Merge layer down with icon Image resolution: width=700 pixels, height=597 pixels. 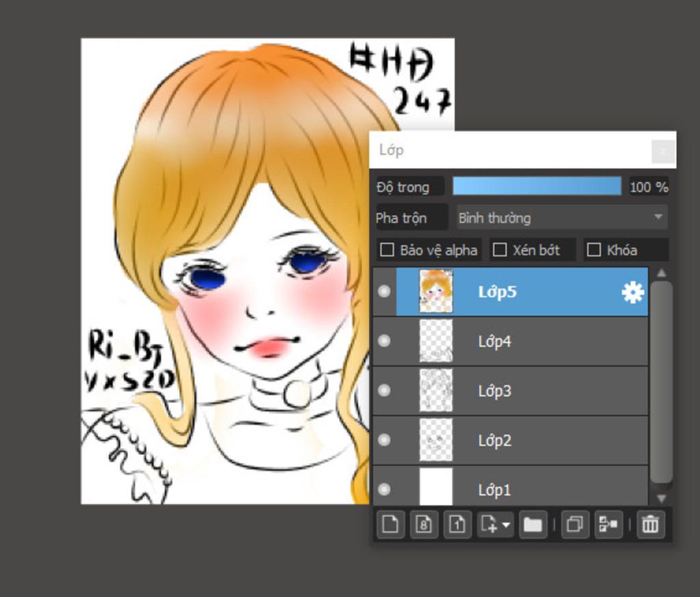pyautogui.click(x=608, y=525)
